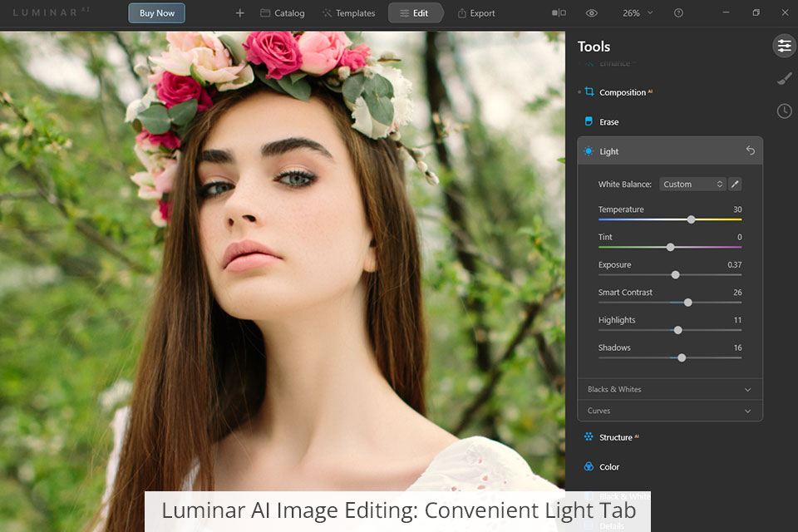Image resolution: width=798 pixels, height=532 pixels.
Task: Click the Buy Now button
Action: pos(157,13)
